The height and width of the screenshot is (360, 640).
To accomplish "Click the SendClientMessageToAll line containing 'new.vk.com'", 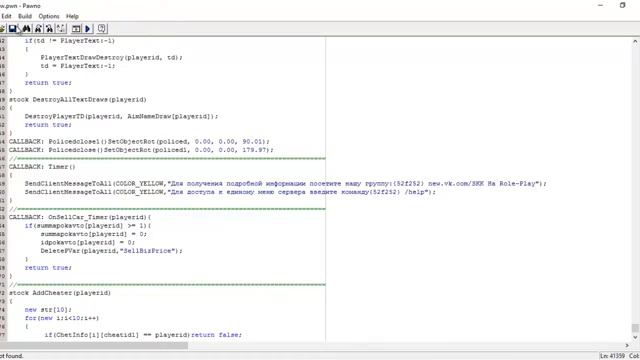I will 285,184.
